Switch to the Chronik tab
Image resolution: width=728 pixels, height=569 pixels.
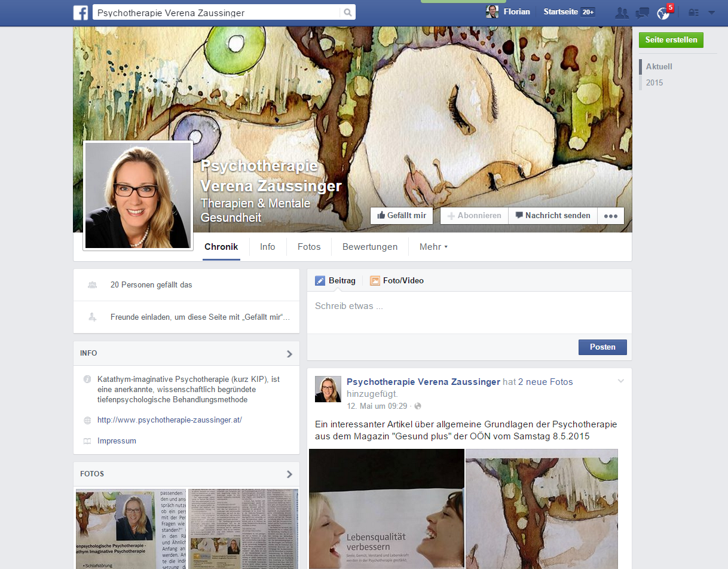point(221,247)
